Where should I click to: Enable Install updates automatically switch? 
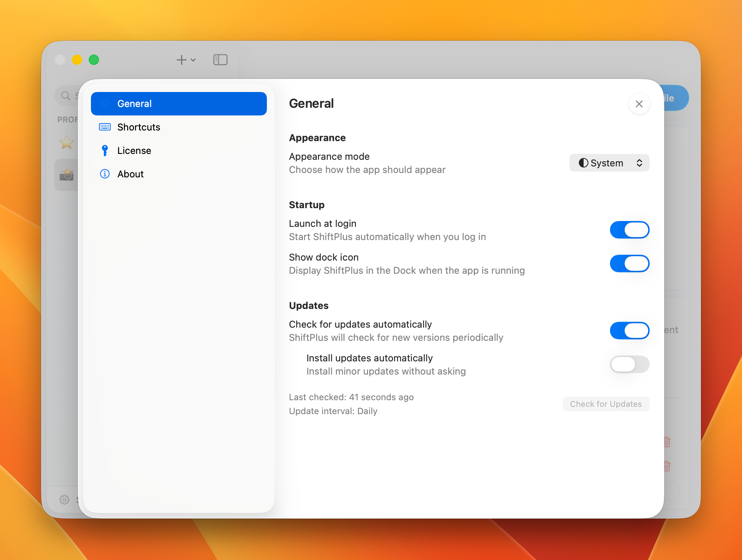pyautogui.click(x=629, y=364)
